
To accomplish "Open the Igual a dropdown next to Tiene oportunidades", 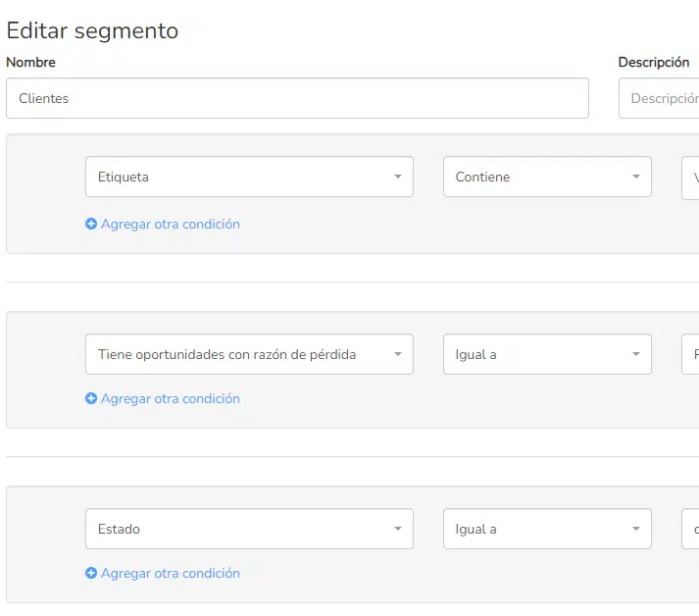I will (547, 354).
